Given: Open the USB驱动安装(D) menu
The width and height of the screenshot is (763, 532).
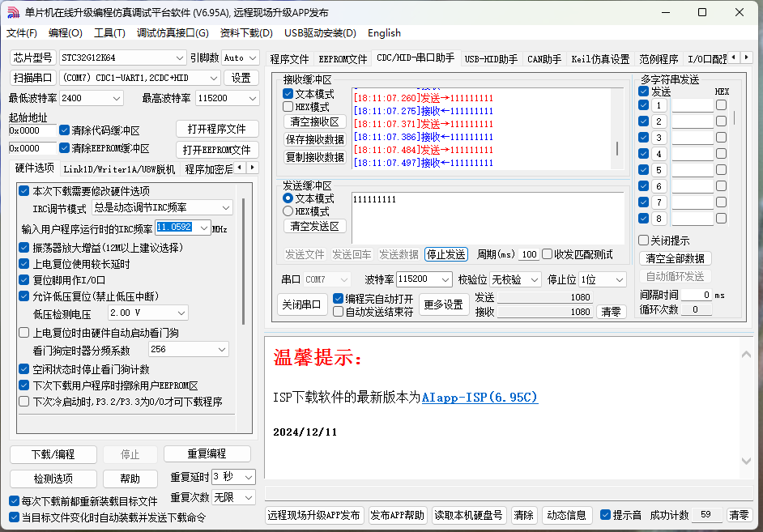Looking at the screenshot, I should coord(320,33).
